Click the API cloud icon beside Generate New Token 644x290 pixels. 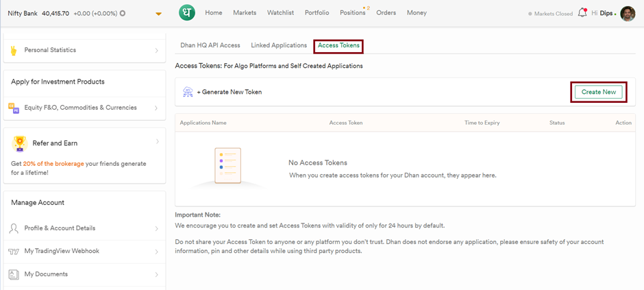pos(187,92)
